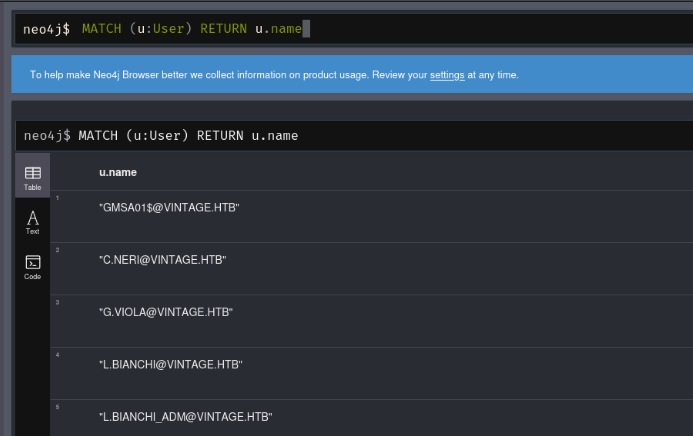Select the C.NERI@VINTAGE.HTB result cell
This screenshot has height=436, width=693.
[x=163, y=260]
